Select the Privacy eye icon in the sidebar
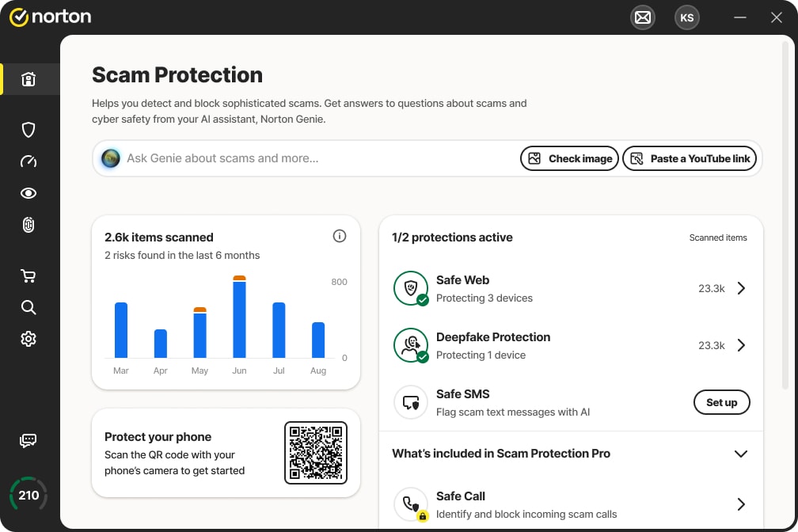Image resolution: width=798 pixels, height=532 pixels. tap(28, 193)
